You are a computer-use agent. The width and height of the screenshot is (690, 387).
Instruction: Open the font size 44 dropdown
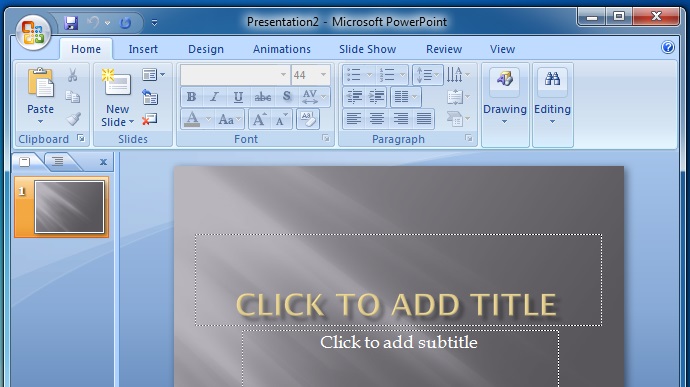tap(323, 75)
